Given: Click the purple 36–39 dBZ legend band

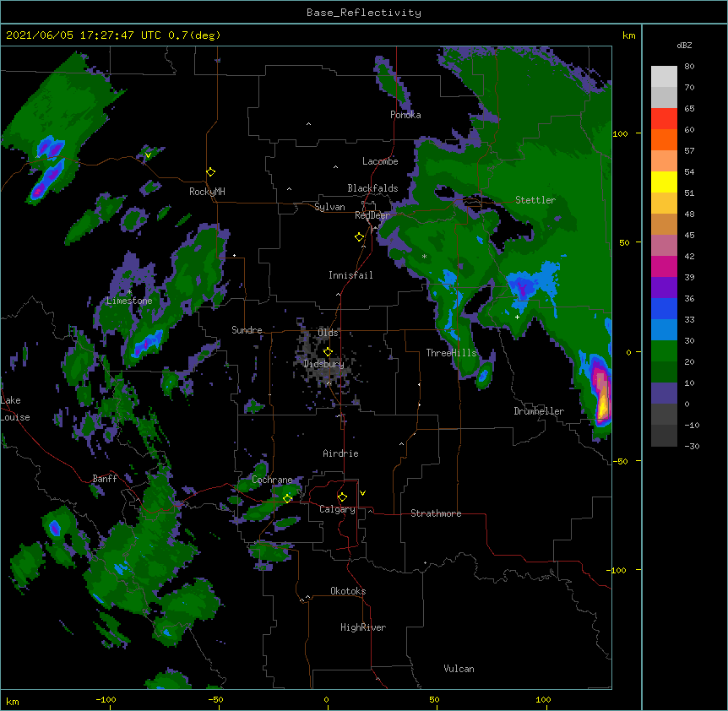Looking at the screenshot, I should [x=664, y=288].
